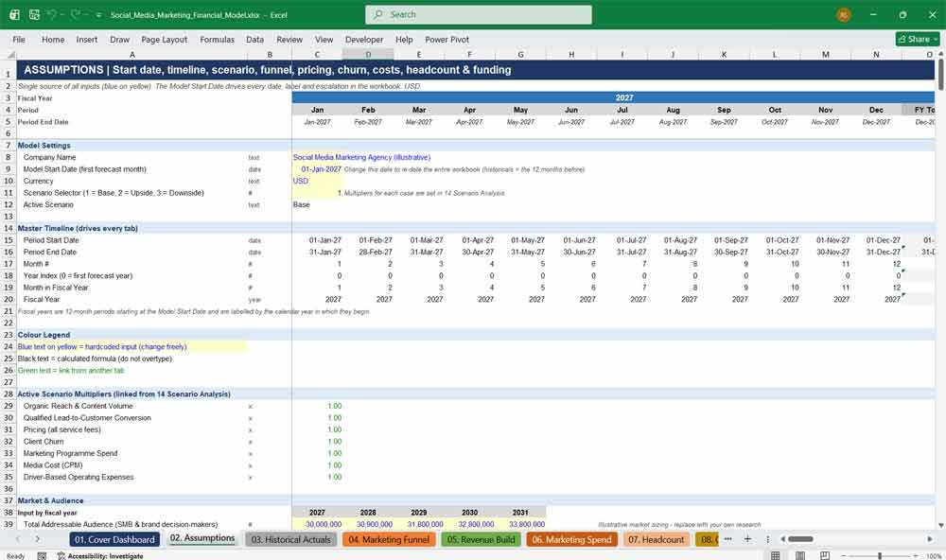
Task: Click the zoom slider handle
Action: pos(880,555)
